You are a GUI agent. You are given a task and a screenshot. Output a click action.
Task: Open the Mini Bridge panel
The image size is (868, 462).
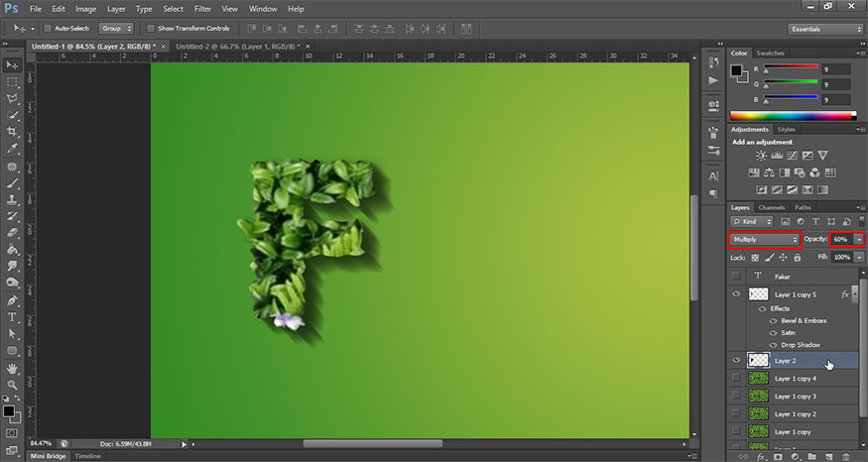[49, 456]
